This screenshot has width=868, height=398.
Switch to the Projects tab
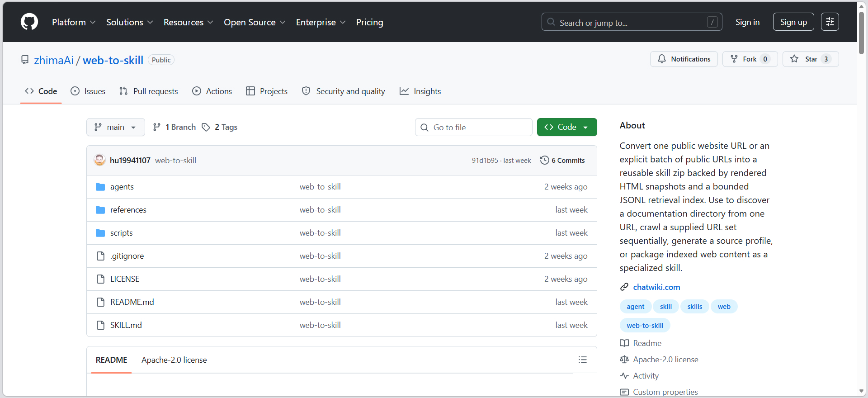point(267,91)
